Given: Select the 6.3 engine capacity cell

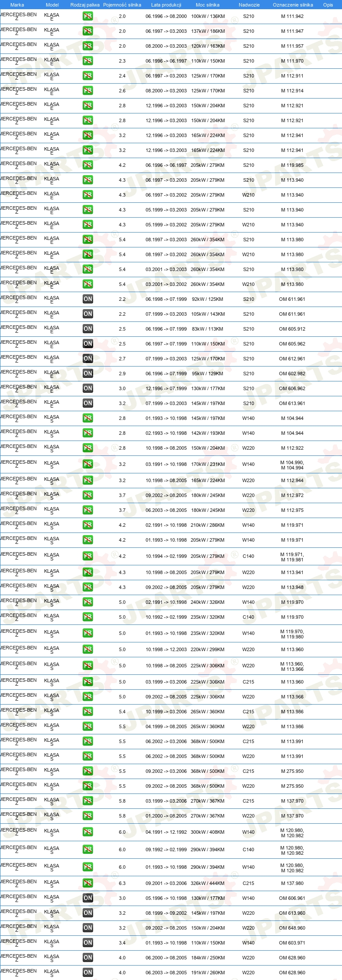Looking at the screenshot, I should coord(122,883).
